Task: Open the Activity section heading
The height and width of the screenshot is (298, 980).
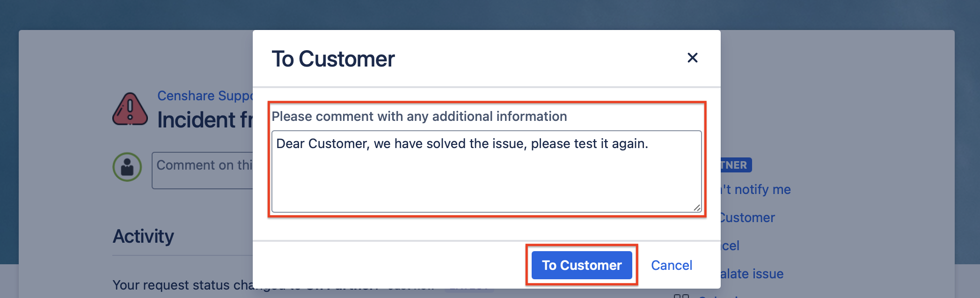Action: (143, 236)
